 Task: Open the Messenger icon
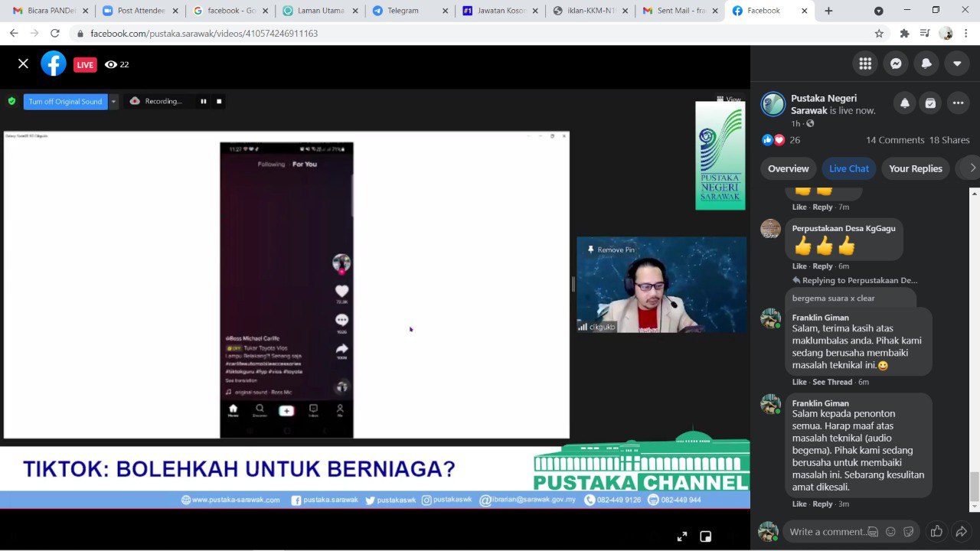point(896,64)
